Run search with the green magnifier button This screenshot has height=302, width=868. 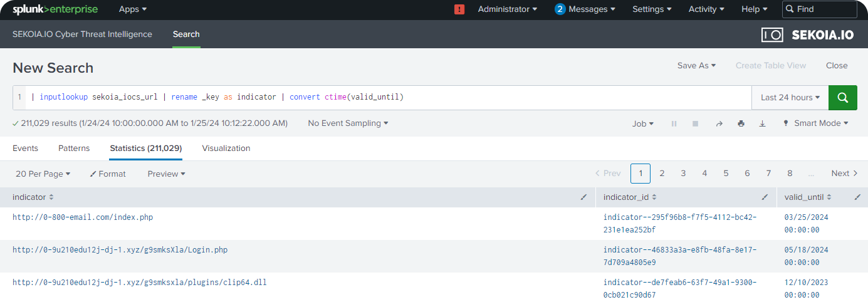click(x=843, y=98)
